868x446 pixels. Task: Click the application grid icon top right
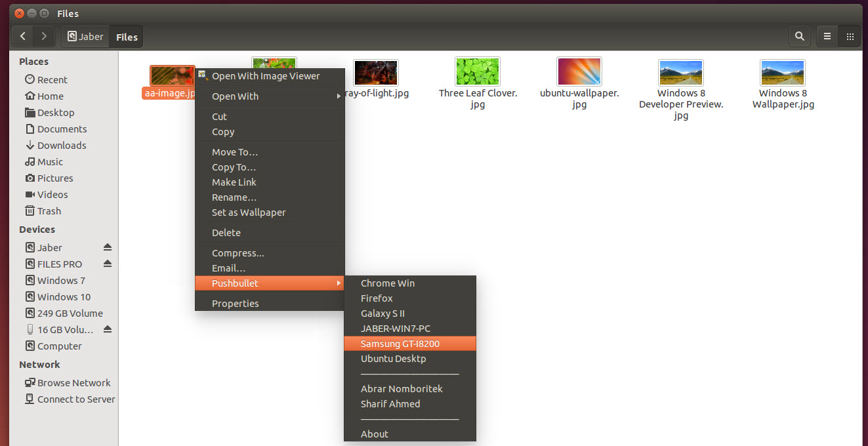pos(849,36)
